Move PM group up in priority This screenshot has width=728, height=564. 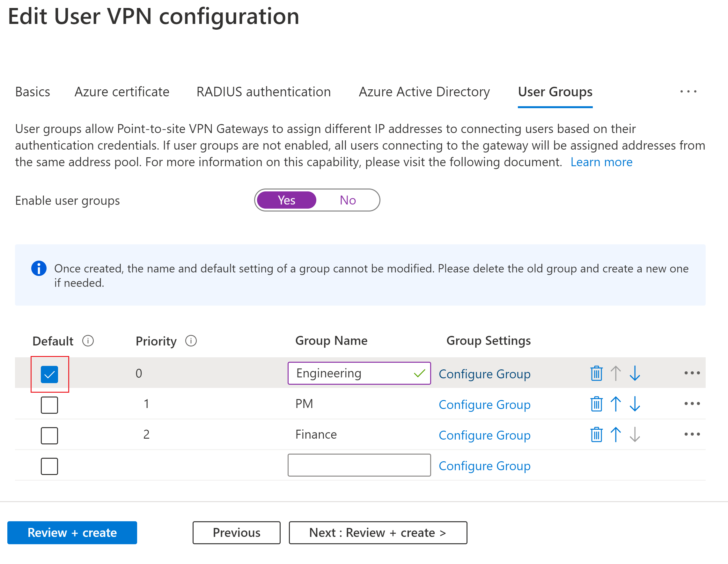(x=616, y=404)
